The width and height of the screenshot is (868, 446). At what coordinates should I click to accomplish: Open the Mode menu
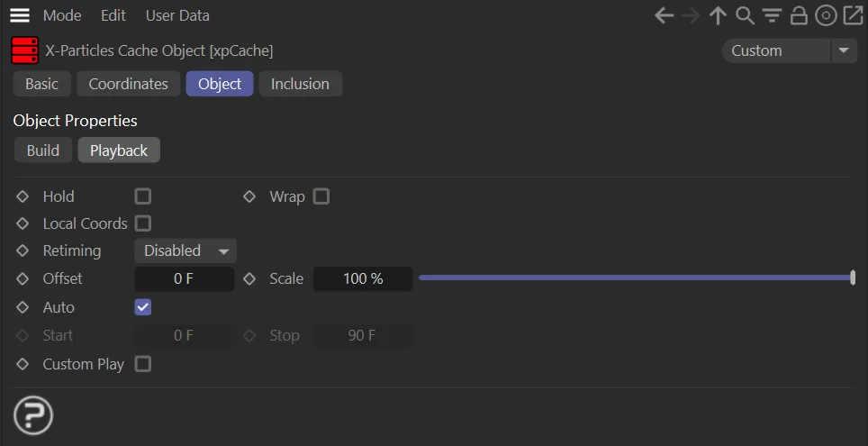pyautogui.click(x=62, y=15)
